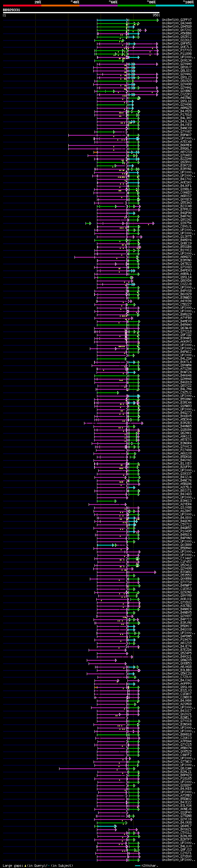Select the UniRef100_Q7SXQ3 label
This screenshot has height=868, width=197.
tap(176, 267)
